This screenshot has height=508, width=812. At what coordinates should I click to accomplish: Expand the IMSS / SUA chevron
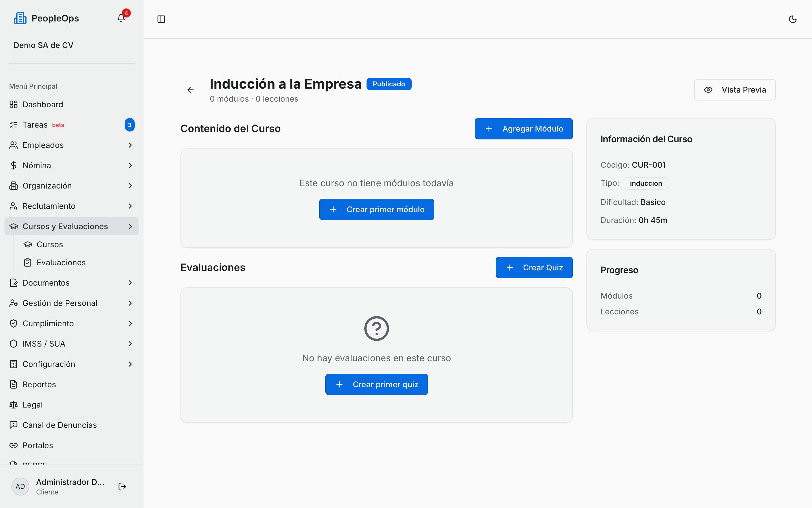pos(130,344)
